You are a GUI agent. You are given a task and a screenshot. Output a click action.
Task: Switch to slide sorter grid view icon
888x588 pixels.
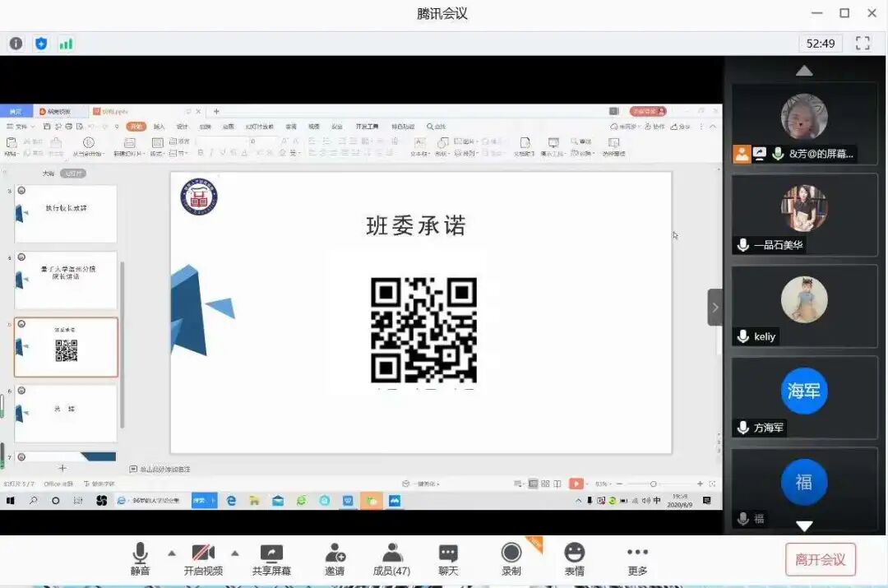pos(545,484)
